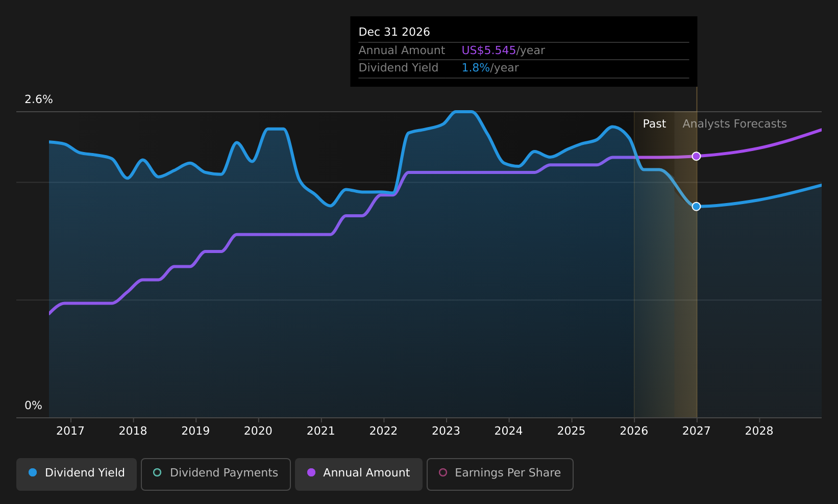Click the US$5.545/year tooltip value

point(503,51)
